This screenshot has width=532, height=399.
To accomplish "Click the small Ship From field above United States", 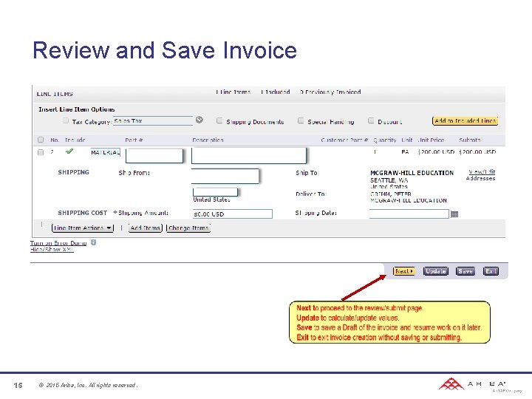I will (215, 192).
